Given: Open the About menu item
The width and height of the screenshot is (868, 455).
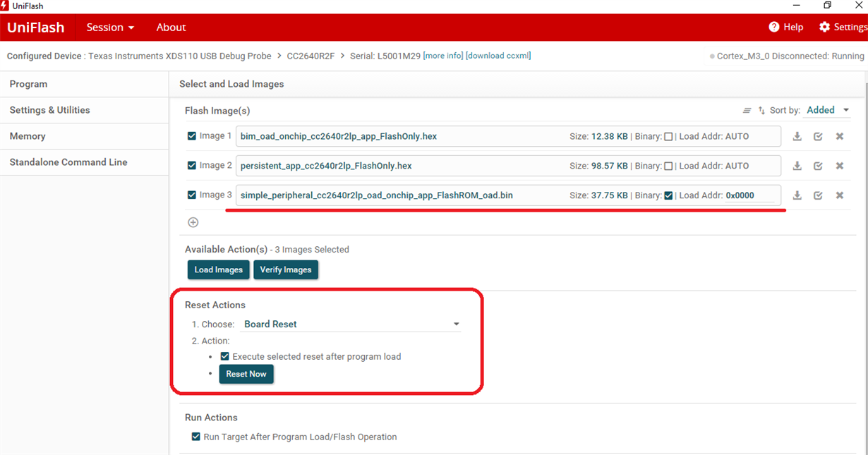Looking at the screenshot, I should coord(171,28).
